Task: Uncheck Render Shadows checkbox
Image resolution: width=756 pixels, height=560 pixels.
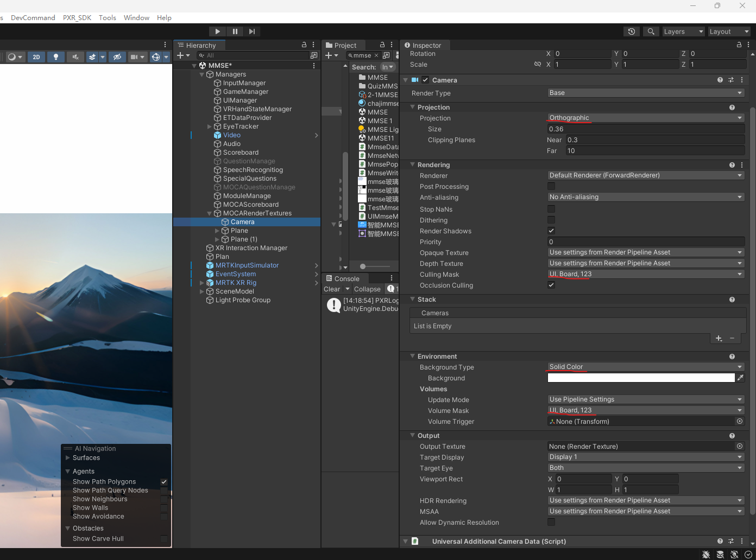Action: (551, 231)
